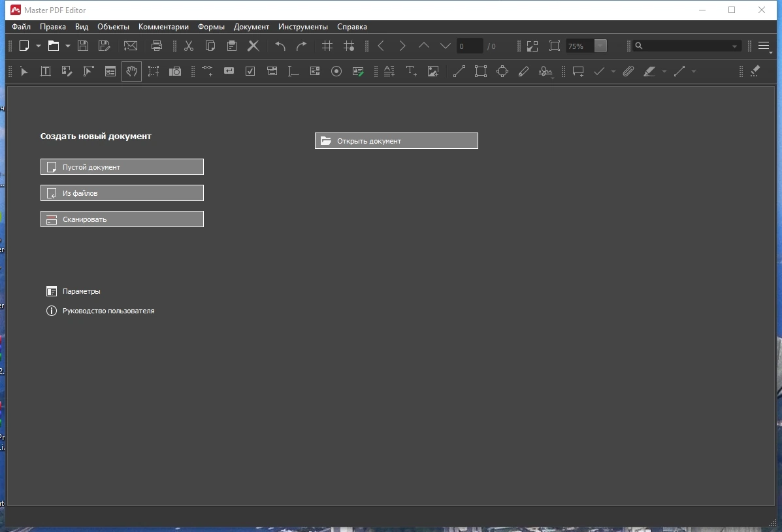Image resolution: width=782 pixels, height=532 pixels.
Task: Click the Paste clipboard icon
Action: (x=232, y=46)
